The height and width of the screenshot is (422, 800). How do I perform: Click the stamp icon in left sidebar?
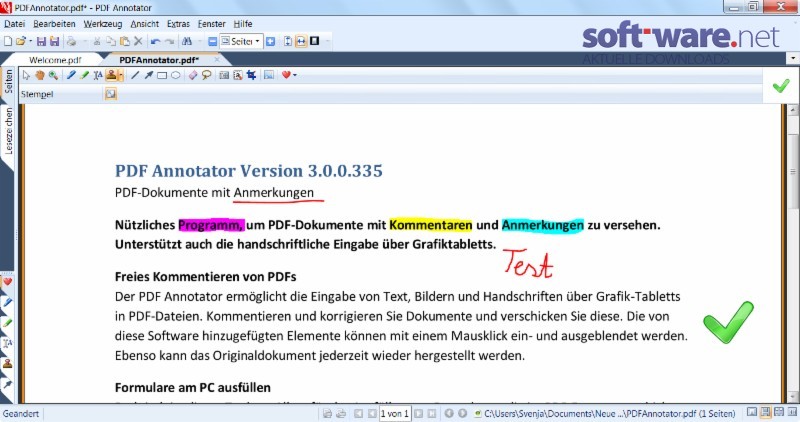(x=8, y=363)
